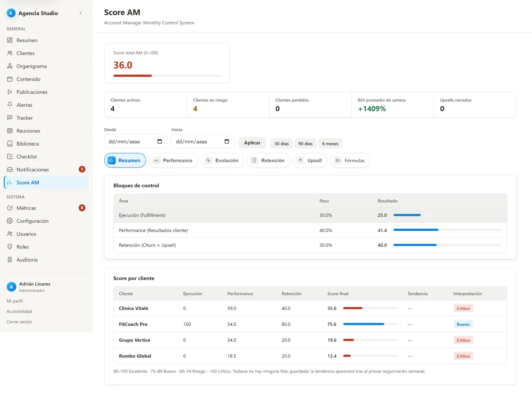Click the Cerrar sesión link
532x416 pixels.
pyautogui.click(x=19, y=321)
